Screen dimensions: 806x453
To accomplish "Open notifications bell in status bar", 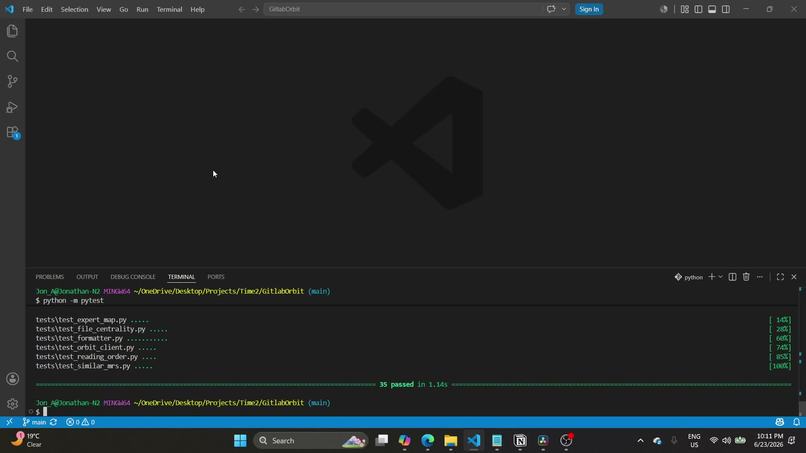I will tap(796, 422).
